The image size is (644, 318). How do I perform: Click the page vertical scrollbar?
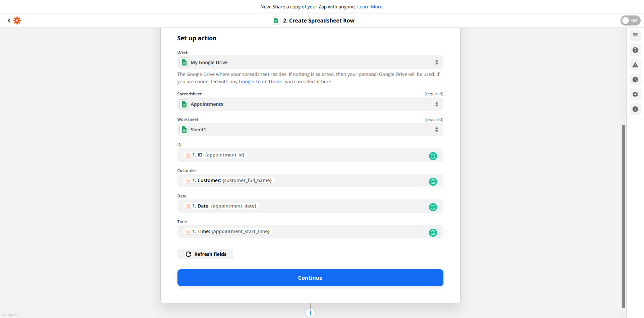623,217
